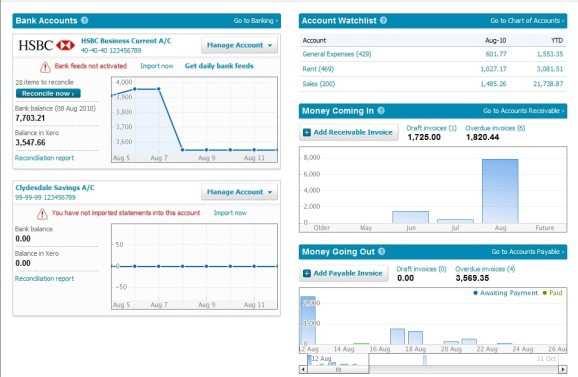Viewport: 578px width, 377px height.
Task: Click Import now for Clydesdale account
Action: [x=230, y=213]
